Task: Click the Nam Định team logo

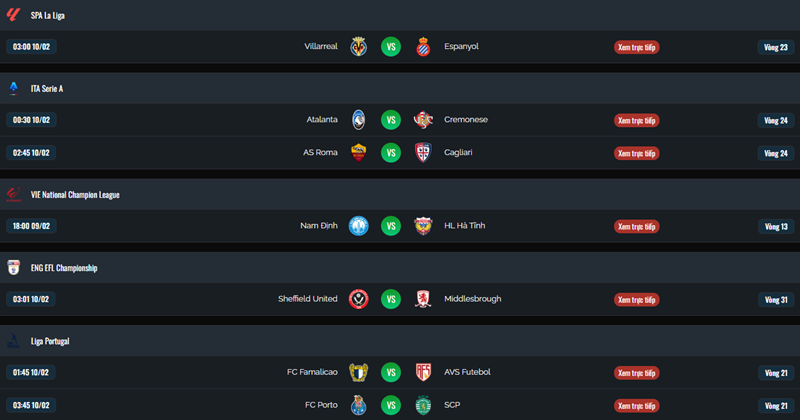Action: pyautogui.click(x=359, y=226)
